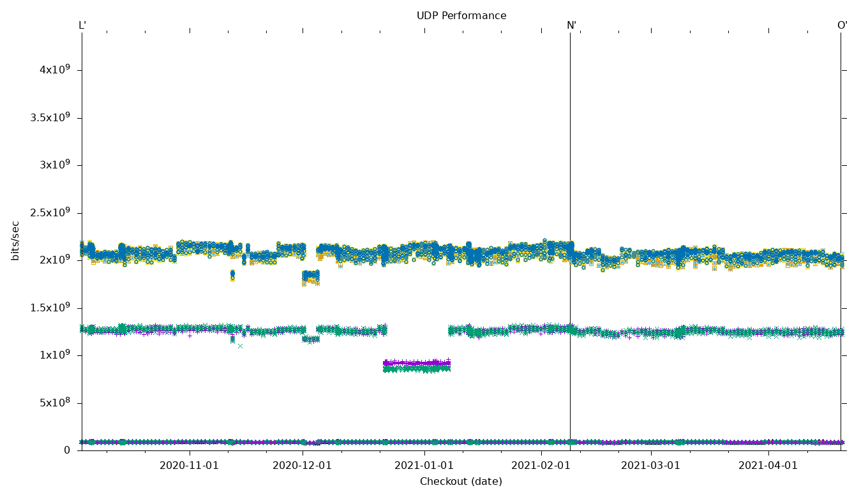Click the 2.5x10^9 y-axis tick label
Image resolution: width=868 pixels, height=490 pixels.
tap(50, 212)
